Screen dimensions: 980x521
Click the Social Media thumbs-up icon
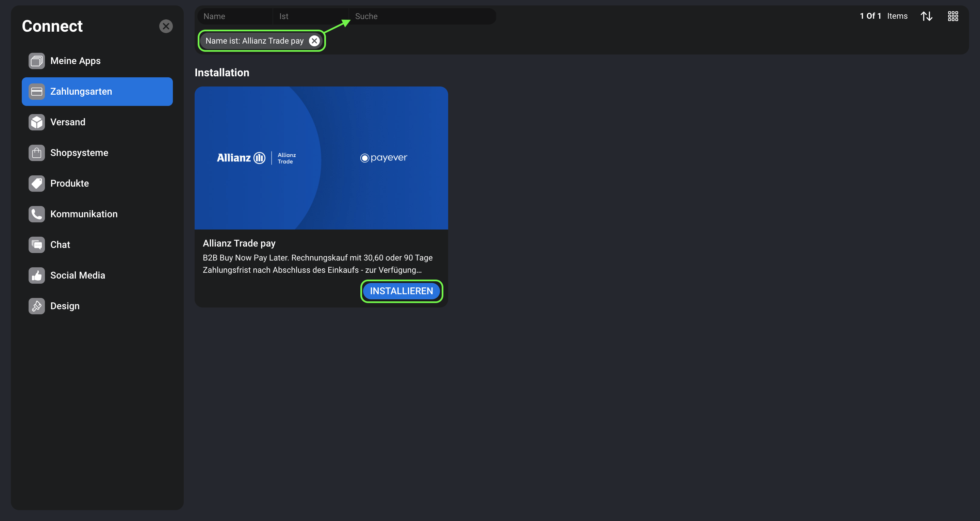(36, 275)
